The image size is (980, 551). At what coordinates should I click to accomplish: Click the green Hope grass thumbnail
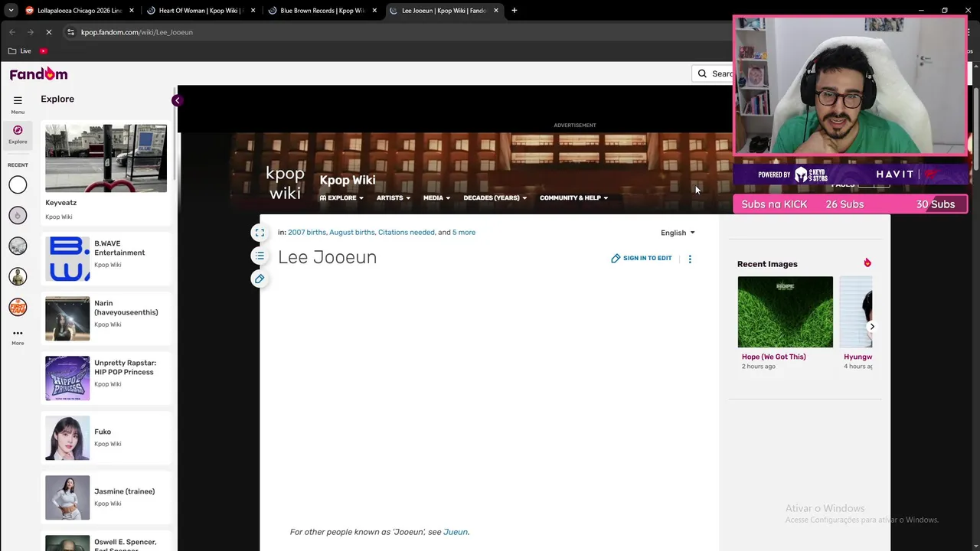[785, 312]
